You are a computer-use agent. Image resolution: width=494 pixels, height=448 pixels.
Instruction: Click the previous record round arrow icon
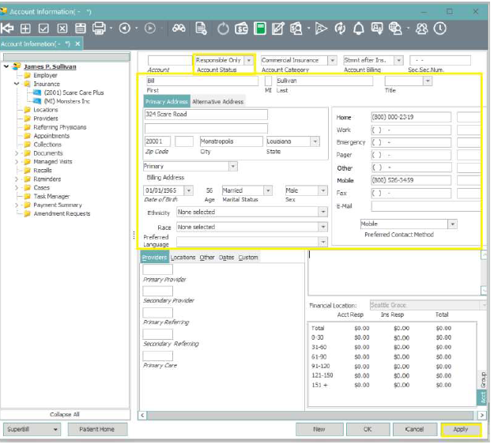click(125, 28)
